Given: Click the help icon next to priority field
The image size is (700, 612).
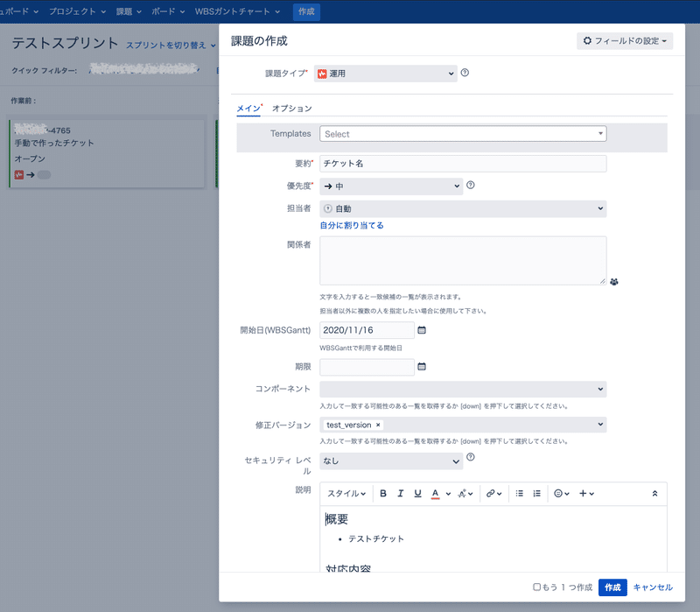Looking at the screenshot, I should pyautogui.click(x=471, y=185).
